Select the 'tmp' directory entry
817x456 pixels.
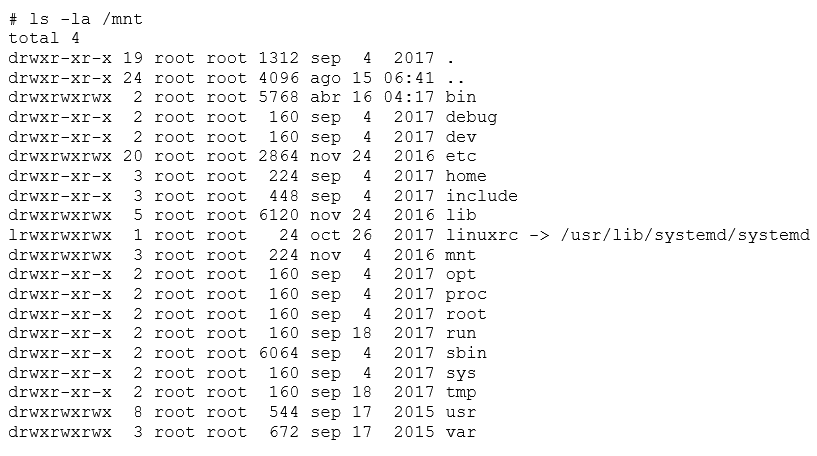point(461,392)
